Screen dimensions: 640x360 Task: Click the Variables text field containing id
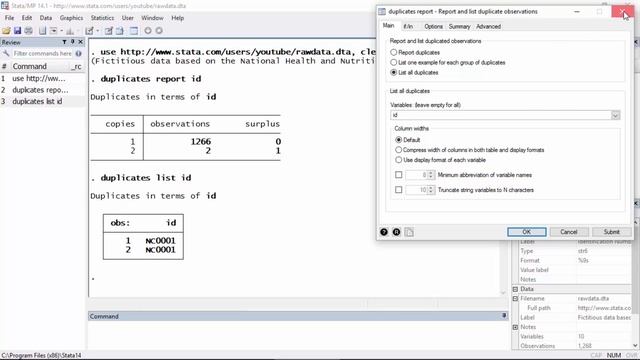pos(500,115)
